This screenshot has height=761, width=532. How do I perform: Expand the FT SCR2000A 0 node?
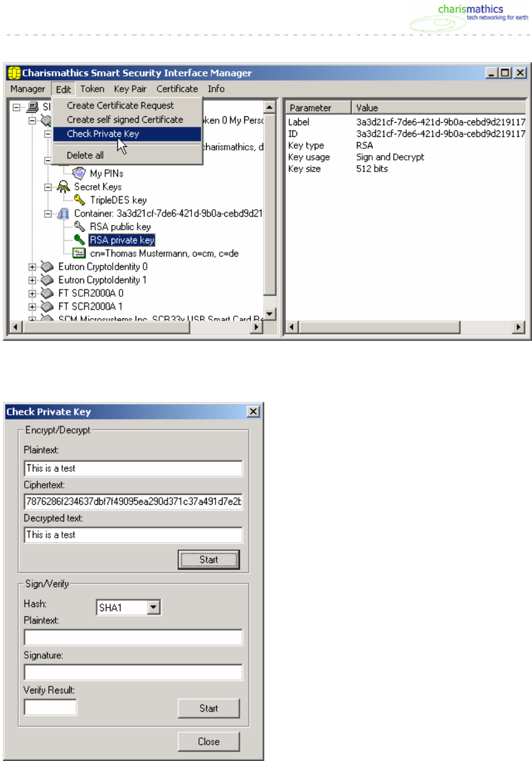(33, 293)
